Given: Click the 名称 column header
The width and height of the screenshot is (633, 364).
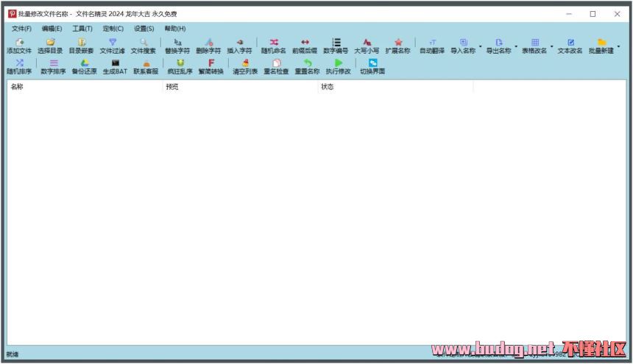Looking at the screenshot, I should pyautogui.click(x=84, y=87).
